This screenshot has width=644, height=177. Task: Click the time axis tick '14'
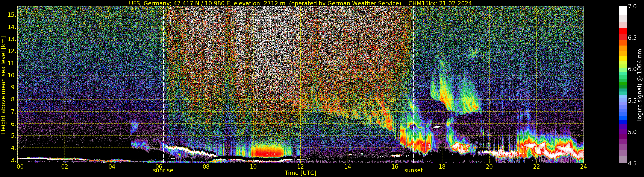click(347, 166)
